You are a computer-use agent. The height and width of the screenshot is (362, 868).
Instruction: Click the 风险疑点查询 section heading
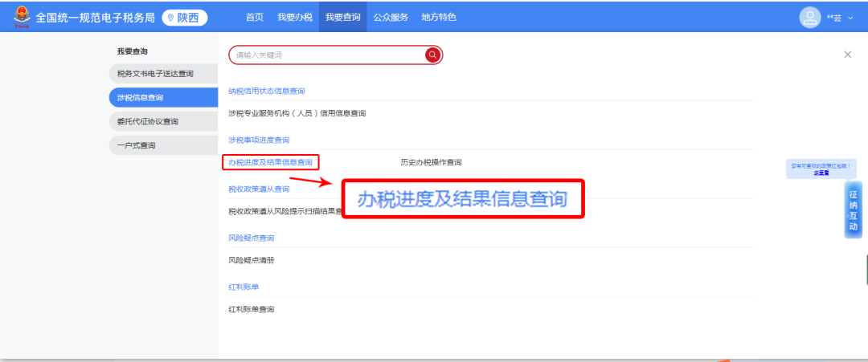tap(252, 238)
